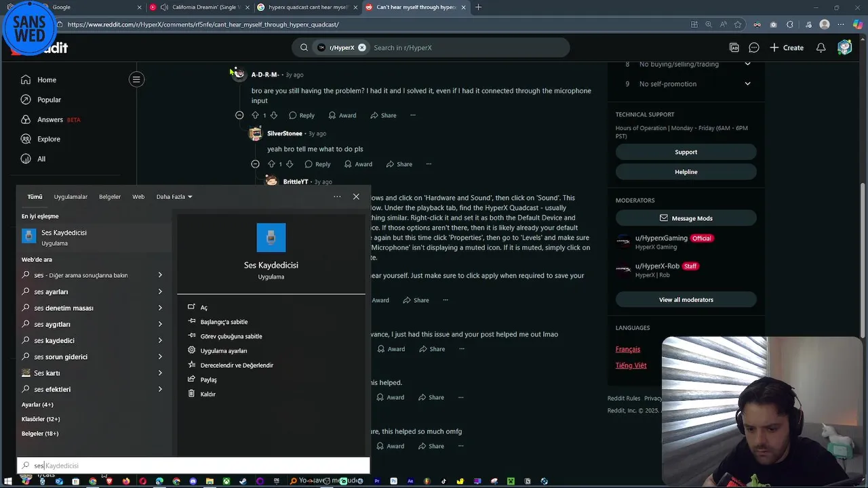The height and width of the screenshot is (488, 868).
Task: Open Reddit notifications bell
Action: tap(821, 47)
